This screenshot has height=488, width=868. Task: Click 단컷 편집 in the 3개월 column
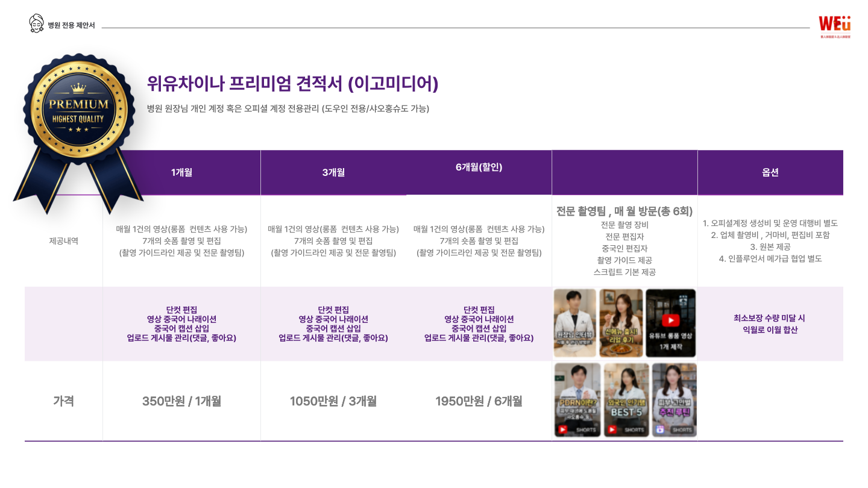(333, 310)
